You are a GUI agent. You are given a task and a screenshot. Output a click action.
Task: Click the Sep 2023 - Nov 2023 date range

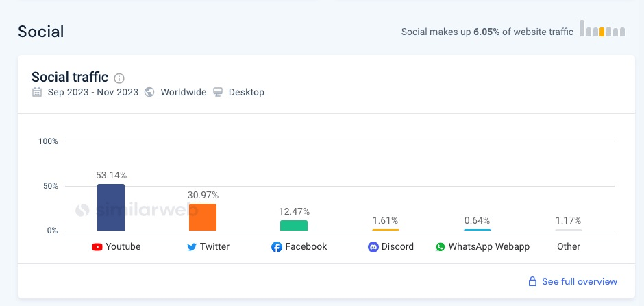coord(93,92)
